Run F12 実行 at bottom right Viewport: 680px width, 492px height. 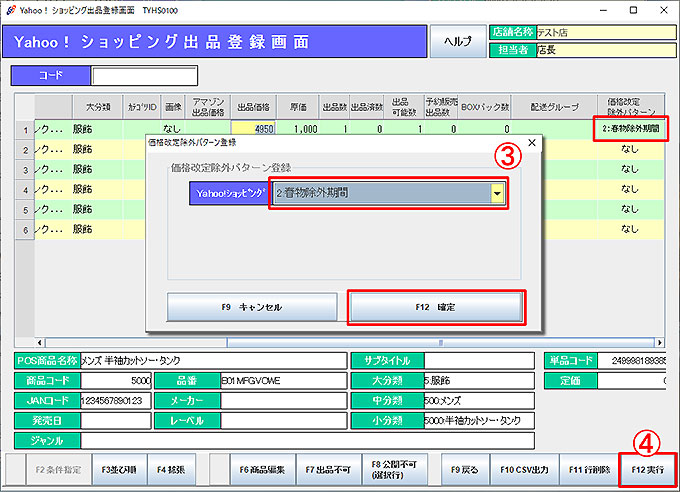point(647,468)
